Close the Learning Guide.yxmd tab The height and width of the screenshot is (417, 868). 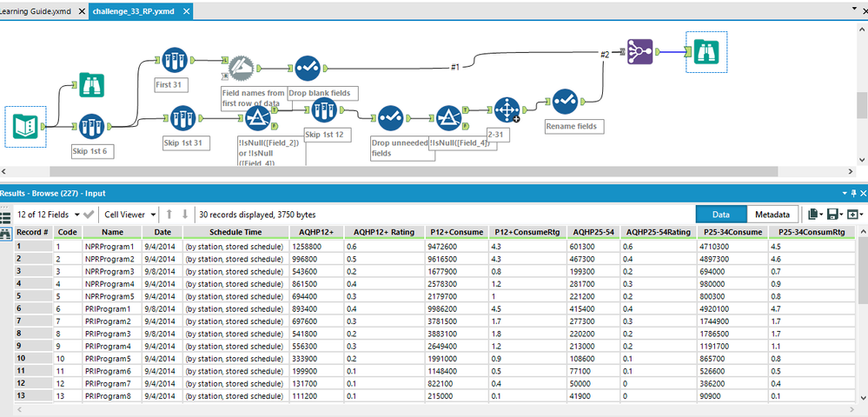click(82, 11)
